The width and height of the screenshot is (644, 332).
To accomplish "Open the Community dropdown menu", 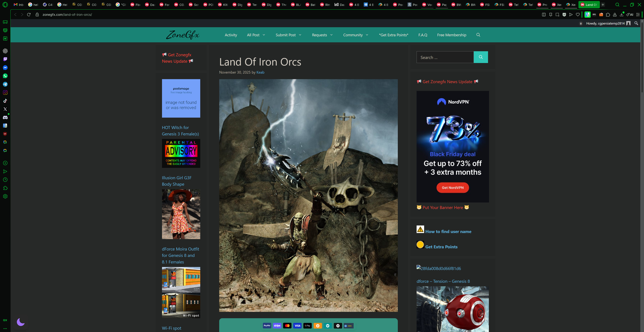I will pyautogui.click(x=356, y=35).
